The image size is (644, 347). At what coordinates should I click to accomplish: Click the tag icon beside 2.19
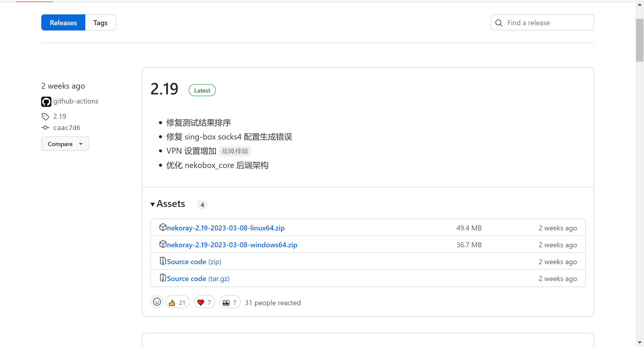(45, 117)
